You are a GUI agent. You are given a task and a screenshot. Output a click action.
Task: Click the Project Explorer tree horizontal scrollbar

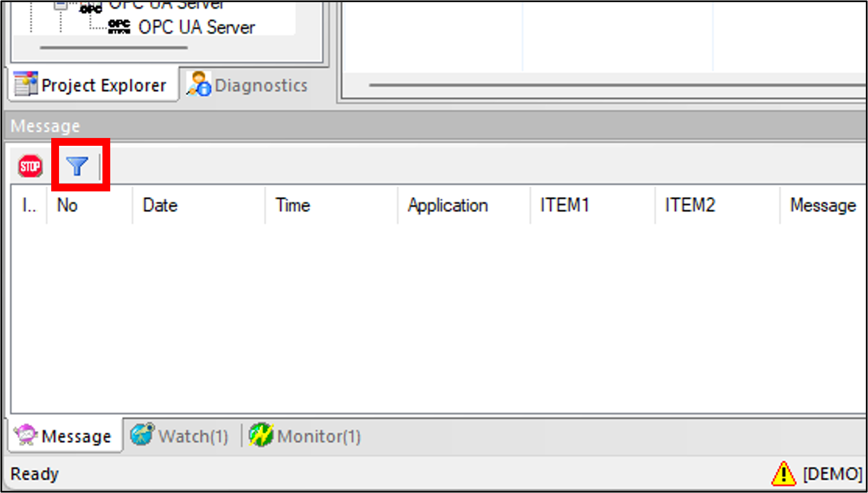coord(114,48)
